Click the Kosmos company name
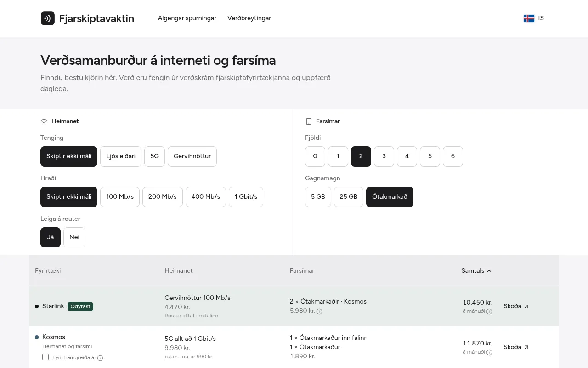Screen dimensions: 588x368 pos(54,337)
